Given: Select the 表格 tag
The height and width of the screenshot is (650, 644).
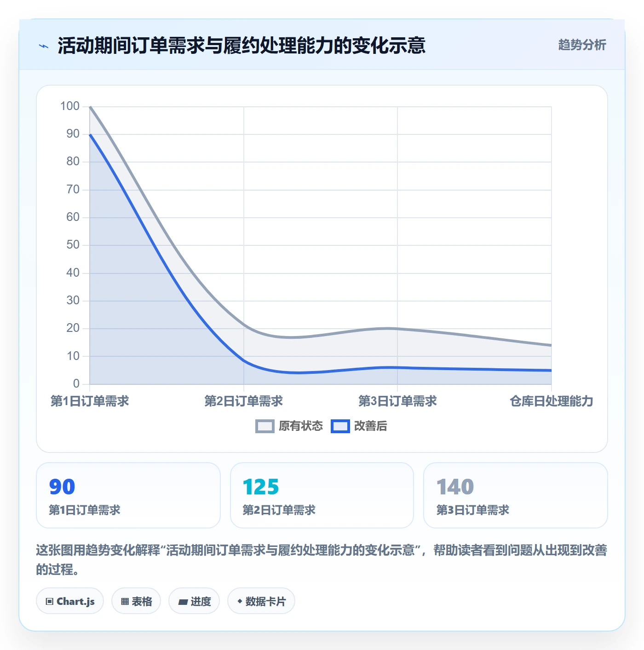Looking at the screenshot, I should (136, 601).
